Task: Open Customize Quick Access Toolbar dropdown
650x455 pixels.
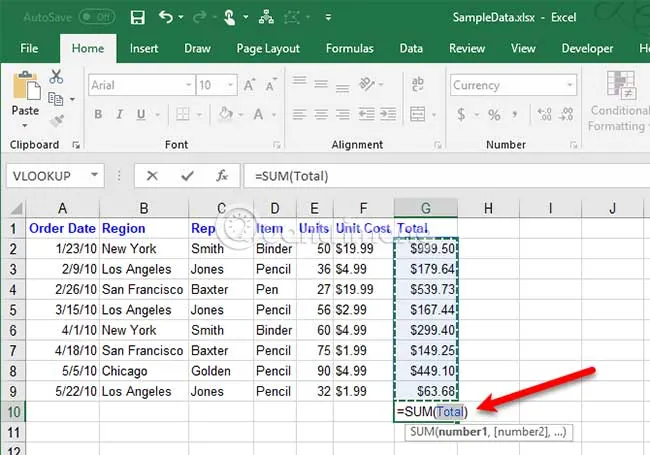Action: coord(328,17)
